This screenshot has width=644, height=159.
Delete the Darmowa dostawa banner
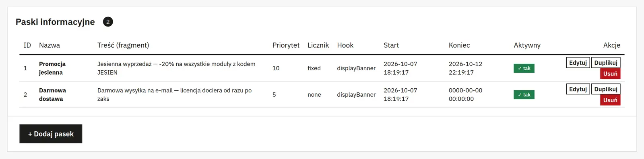point(610,100)
